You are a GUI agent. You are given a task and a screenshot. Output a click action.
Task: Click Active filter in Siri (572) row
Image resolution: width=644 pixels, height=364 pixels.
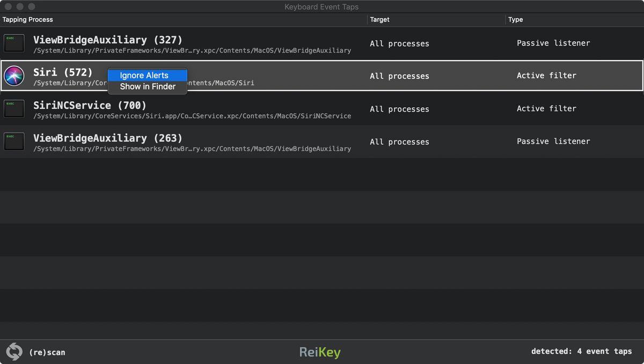[546, 76]
